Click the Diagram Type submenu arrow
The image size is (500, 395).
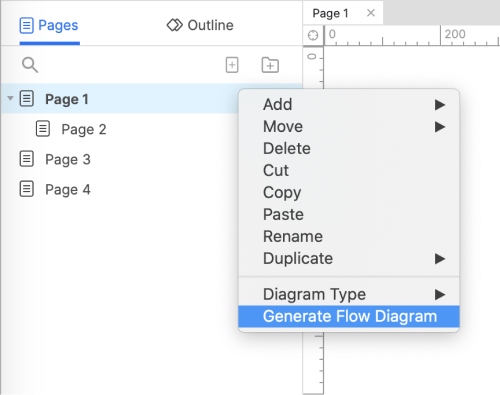pyautogui.click(x=440, y=295)
